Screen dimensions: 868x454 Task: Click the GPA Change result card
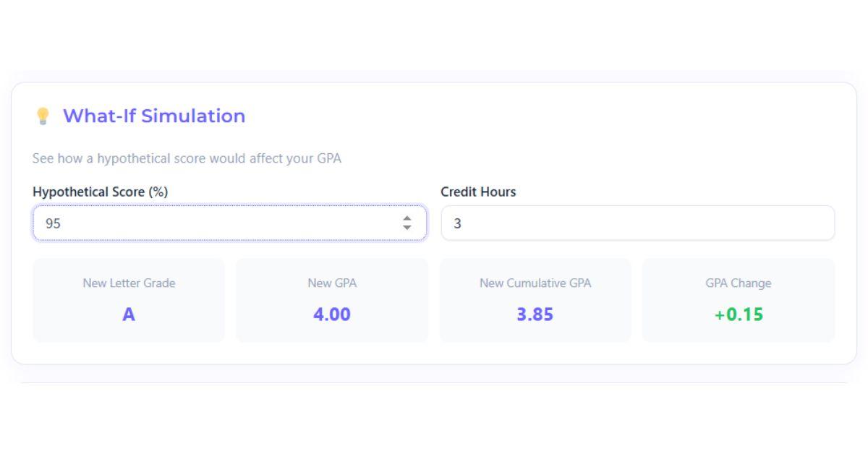click(739, 299)
